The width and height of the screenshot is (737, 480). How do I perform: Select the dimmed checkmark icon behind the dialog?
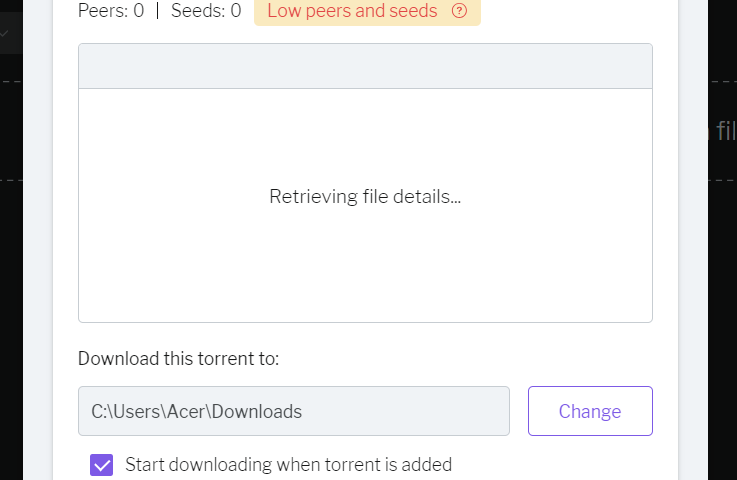coord(4,33)
